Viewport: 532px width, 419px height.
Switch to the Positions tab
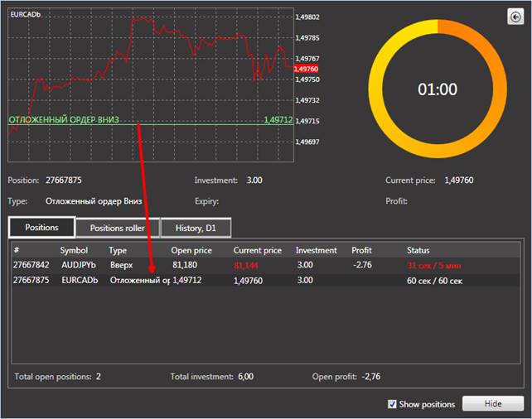(41, 228)
